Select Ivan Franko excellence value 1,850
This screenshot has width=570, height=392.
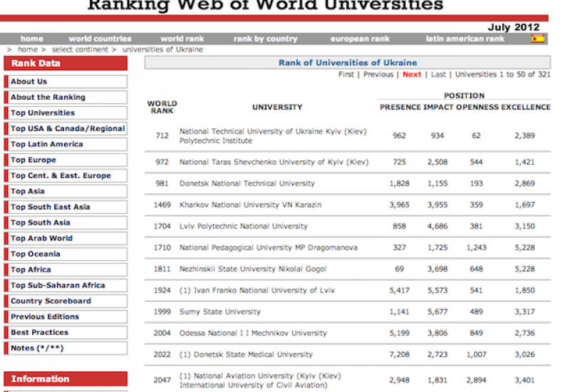pos(524,290)
